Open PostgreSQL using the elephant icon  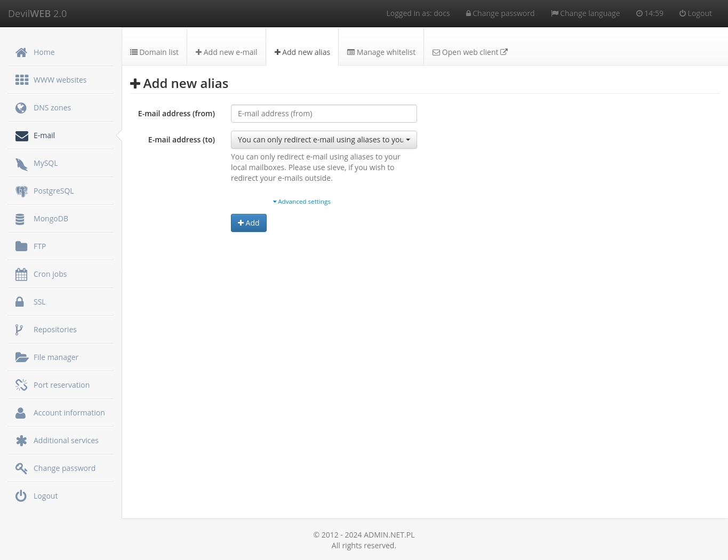point(21,190)
